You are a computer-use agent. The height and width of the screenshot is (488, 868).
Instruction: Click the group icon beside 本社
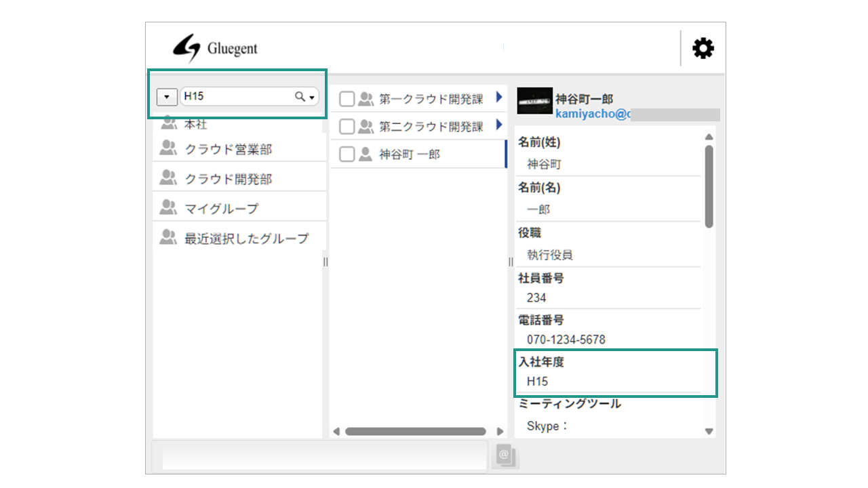[x=168, y=123]
